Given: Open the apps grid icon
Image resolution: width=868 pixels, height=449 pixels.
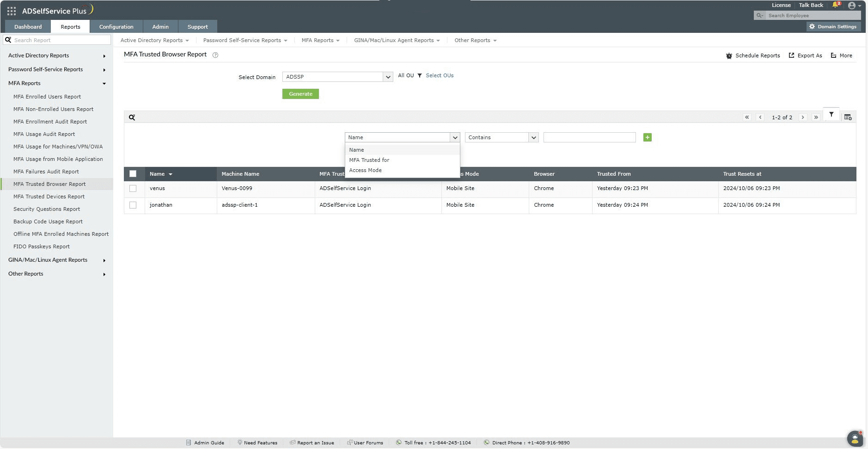Looking at the screenshot, I should tap(12, 11).
